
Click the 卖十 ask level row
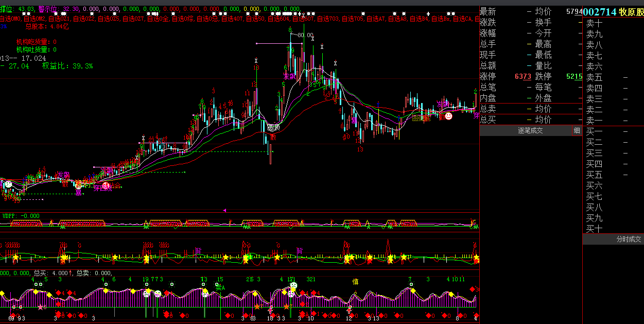tap(614, 23)
